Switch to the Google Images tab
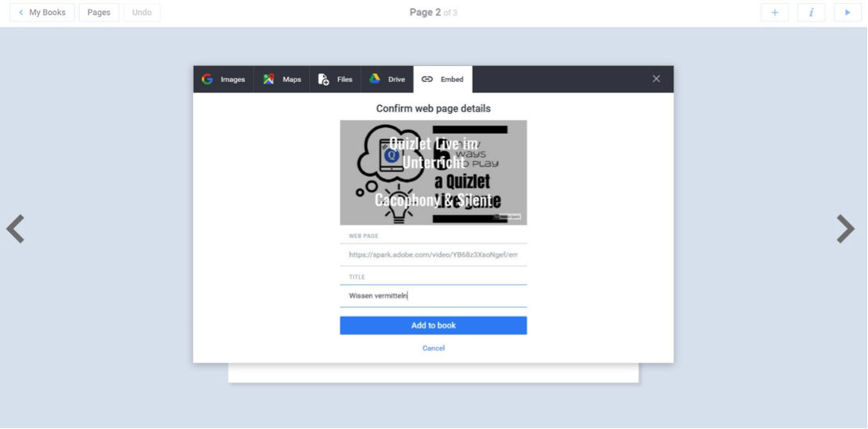The image size is (868, 429). 224,79
